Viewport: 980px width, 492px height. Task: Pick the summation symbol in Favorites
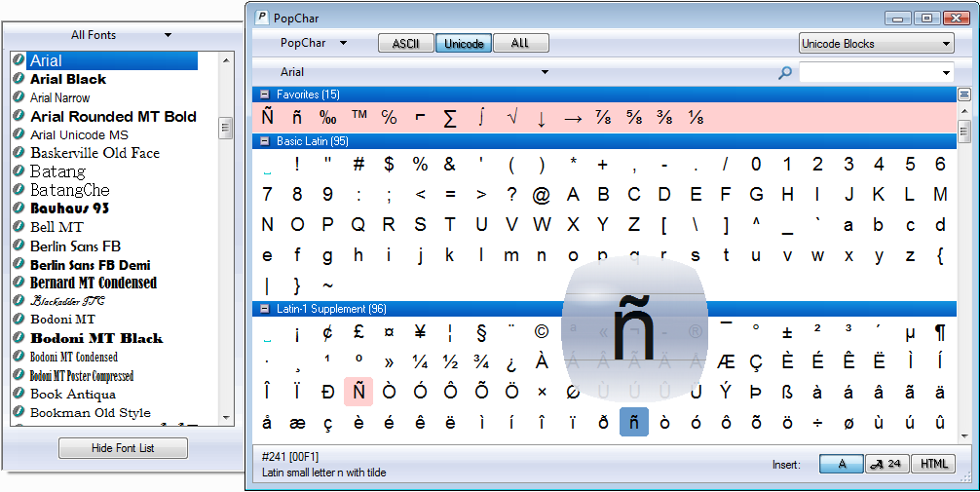pyautogui.click(x=449, y=118)
